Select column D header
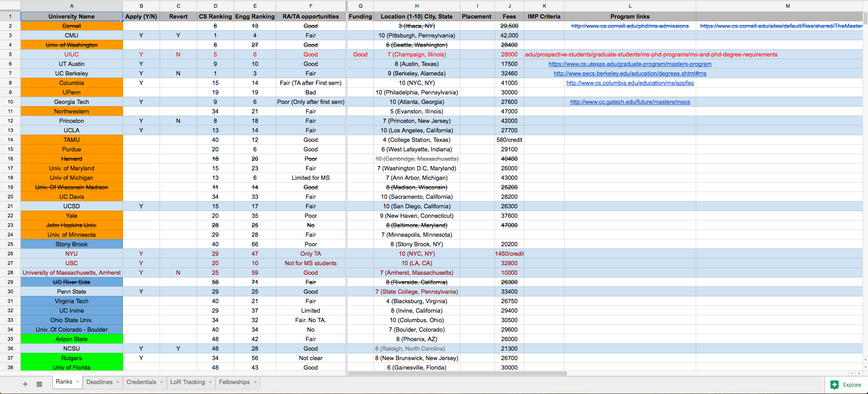The height and width of the screenshot is (394, 868). (x=215, y=6)
